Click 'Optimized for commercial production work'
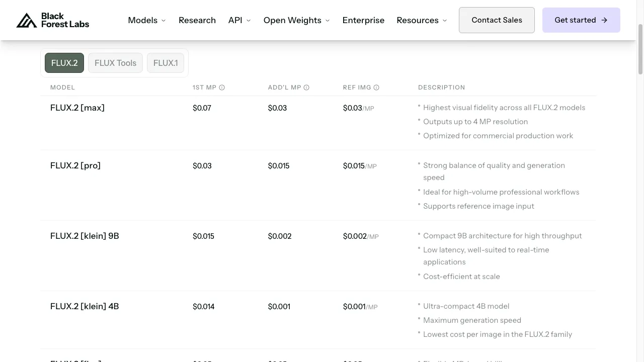644x362 pixels. coord(498,136)
